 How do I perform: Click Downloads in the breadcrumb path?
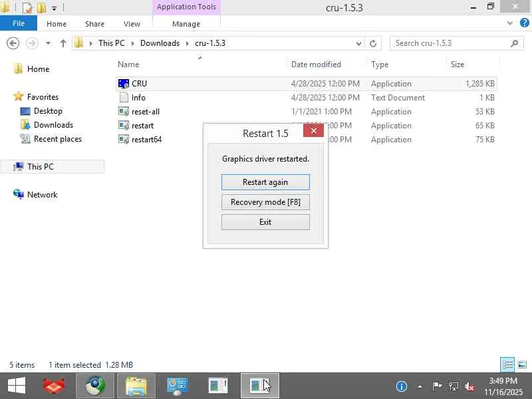[160, 43]
